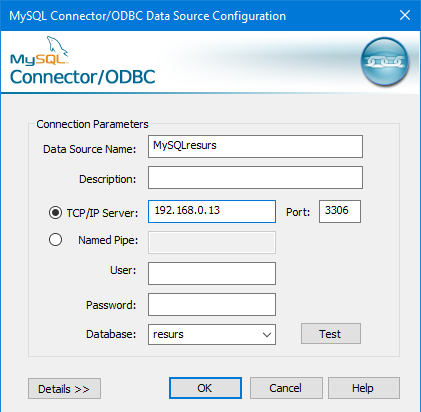Image resolution: width=421 pixels, height=412 pixels.
Task: Click the Cancel button
Action: pyautogui.click(x=286, y=388)
